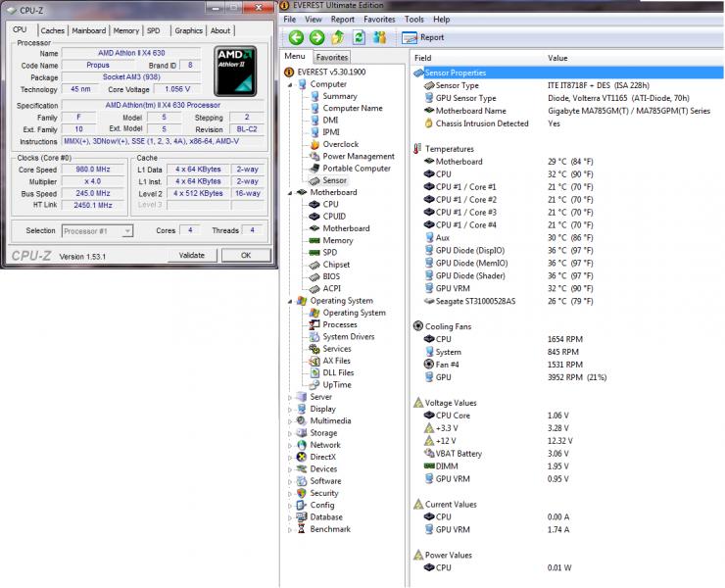
Task: Click the Core Speed 980.0 MHz field
Action: tap(93, 170)
